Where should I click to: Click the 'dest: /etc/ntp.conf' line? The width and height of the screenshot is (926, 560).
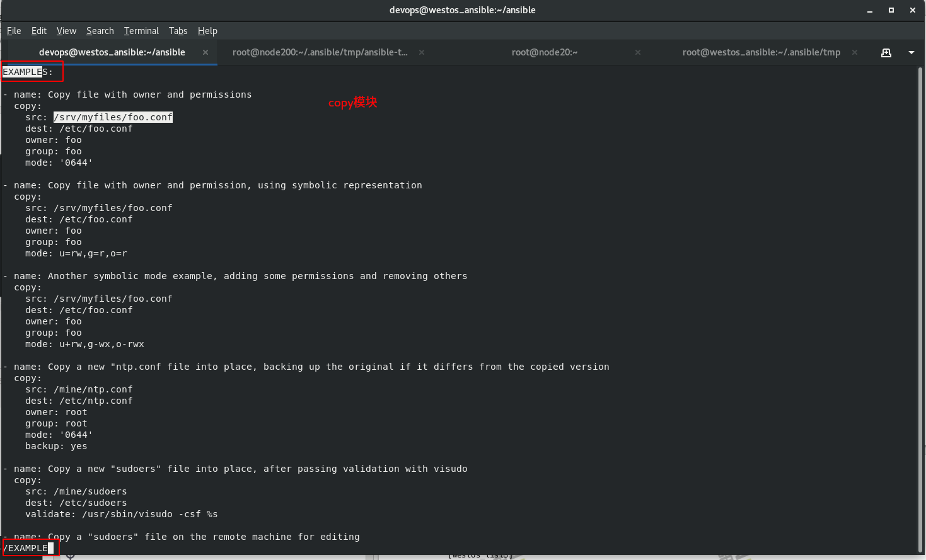[79, 401]
